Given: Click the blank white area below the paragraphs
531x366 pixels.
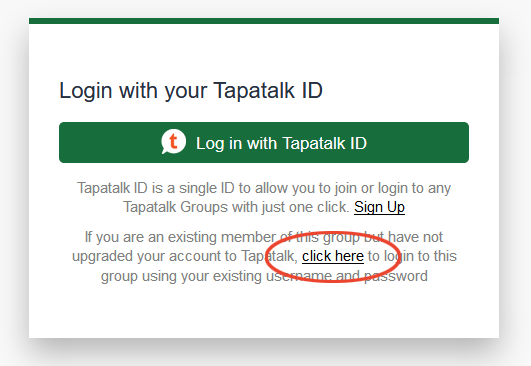Looking at the screenshot, I should 264,311.
